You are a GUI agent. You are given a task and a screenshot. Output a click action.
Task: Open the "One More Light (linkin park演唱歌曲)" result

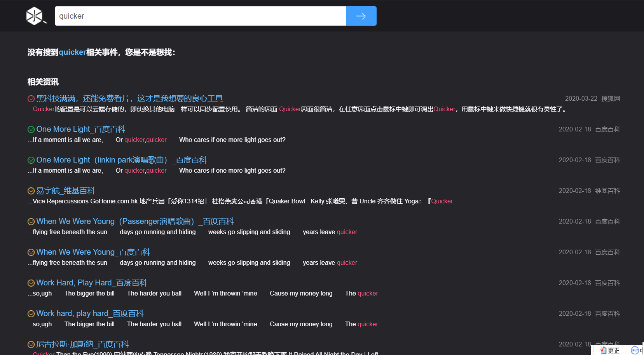point(122,160)
